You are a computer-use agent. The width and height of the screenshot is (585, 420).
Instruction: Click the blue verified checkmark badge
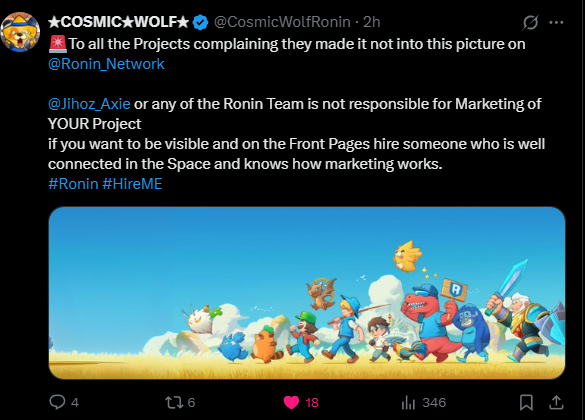coord(200,22)
